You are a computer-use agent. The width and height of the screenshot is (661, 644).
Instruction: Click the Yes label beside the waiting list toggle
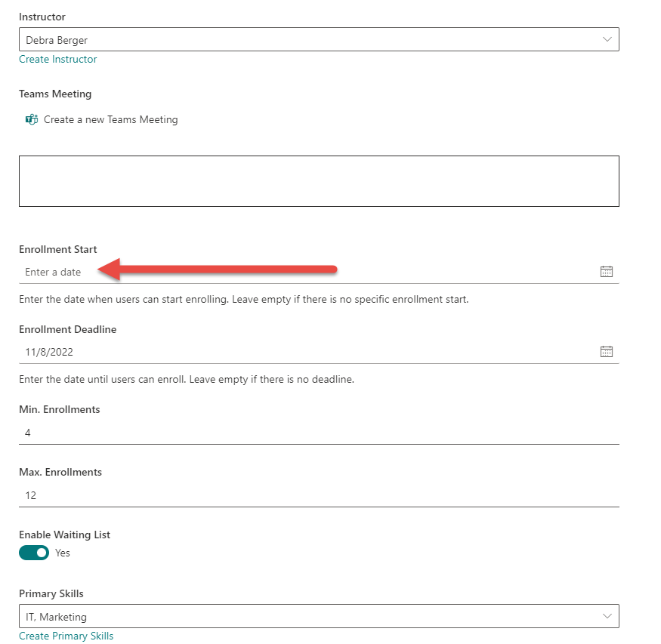tap(63, 553)
